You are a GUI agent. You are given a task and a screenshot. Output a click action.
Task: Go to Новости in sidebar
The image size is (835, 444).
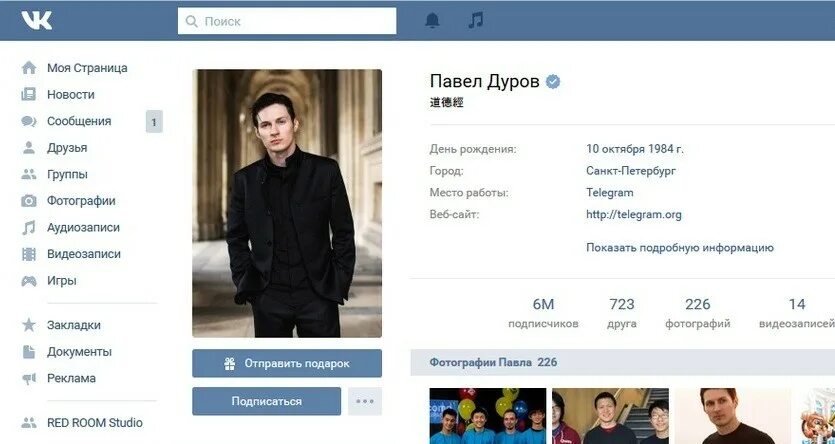point(71,95)
